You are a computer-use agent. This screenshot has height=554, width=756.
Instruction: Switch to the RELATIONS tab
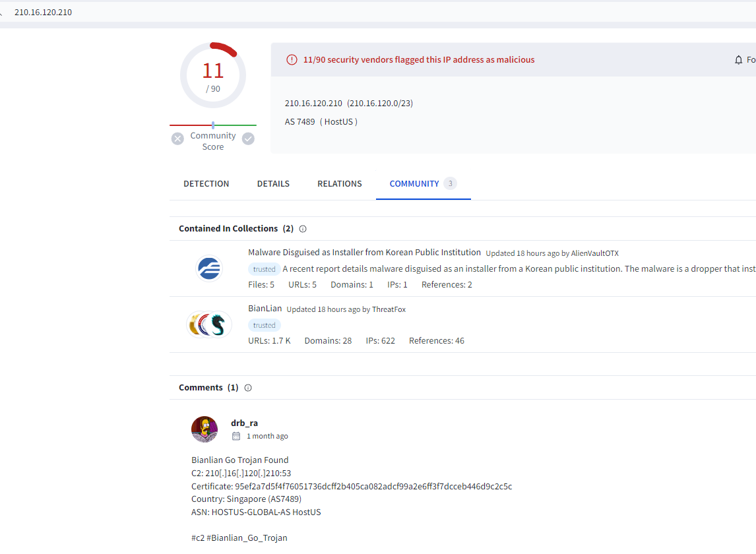point(340,184)
